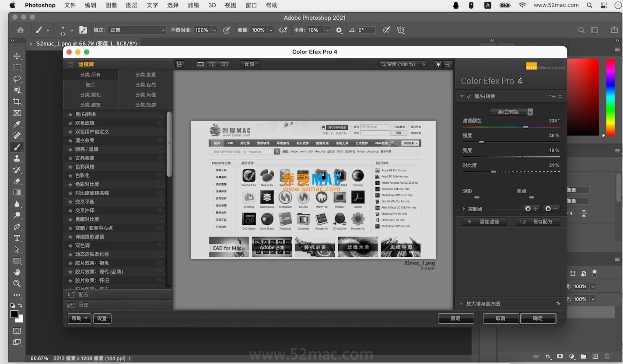Toggle favorite star for 古典柔焦

[x=70, y=158]
